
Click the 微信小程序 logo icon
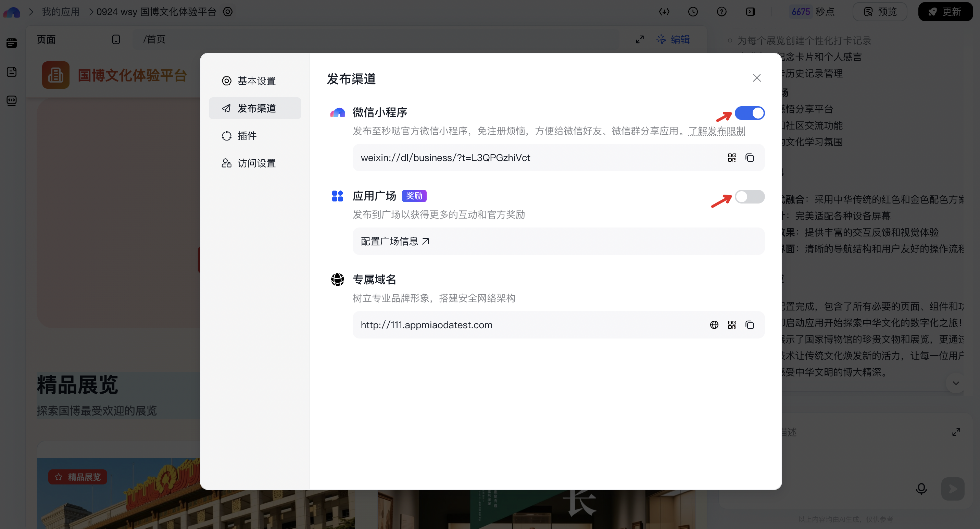[x=337, y=113]
